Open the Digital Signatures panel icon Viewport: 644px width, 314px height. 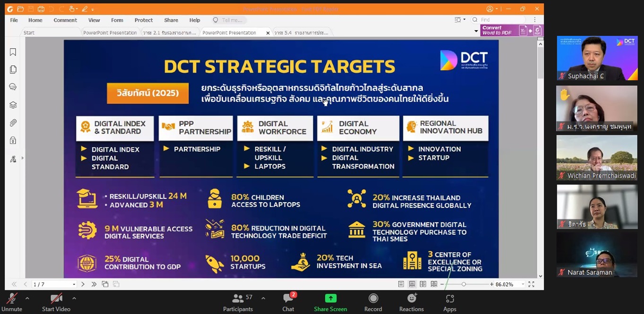[x=13, y=159]
